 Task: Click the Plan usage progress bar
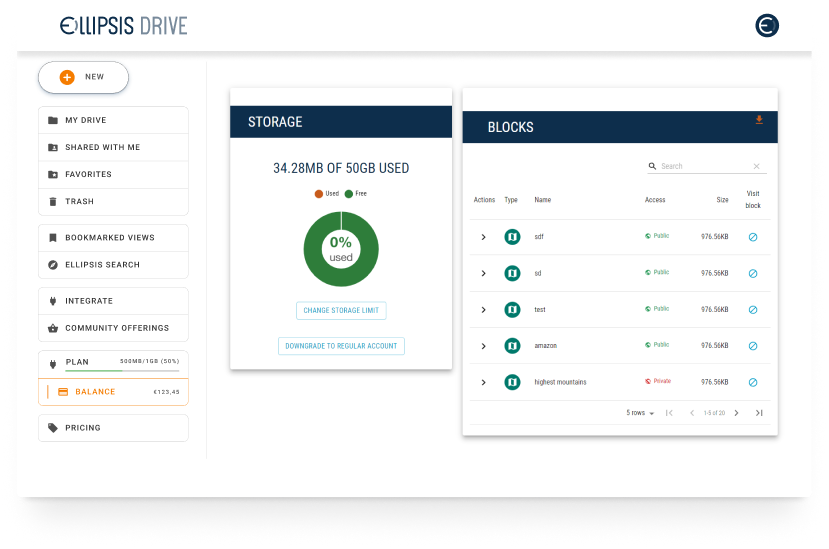coord(122,371)
